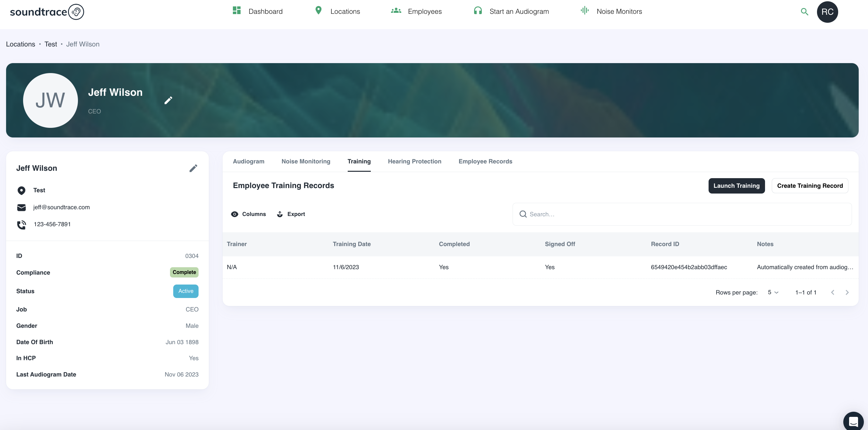The image size is (868, 430).
Task: Open Employees from the top navigation
Action: (x=416, y=11)
